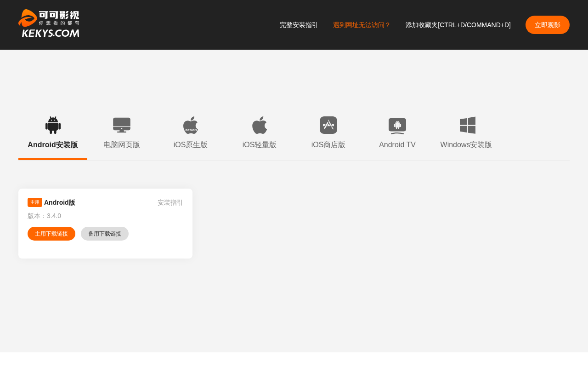
Task: Click the 立即观影 button
Action: 548,25
